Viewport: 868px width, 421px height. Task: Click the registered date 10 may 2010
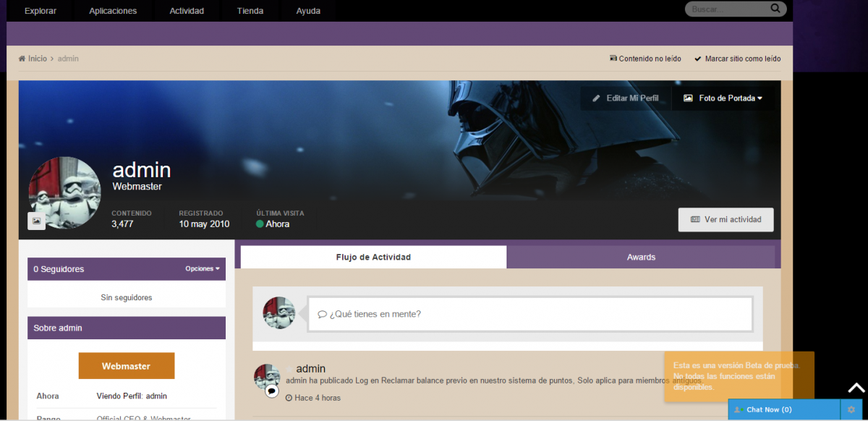[x=204, y=224]
